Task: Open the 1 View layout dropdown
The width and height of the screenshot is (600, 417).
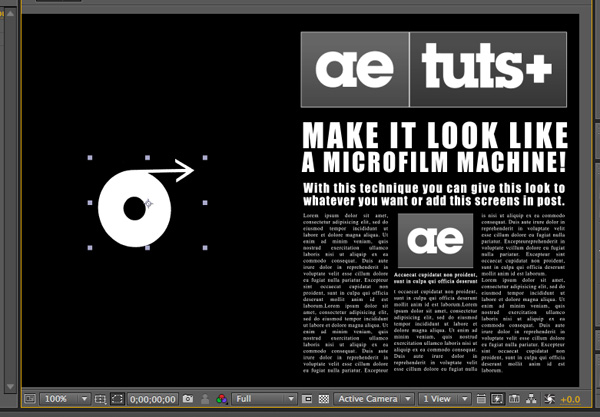Action: point(444,399)
